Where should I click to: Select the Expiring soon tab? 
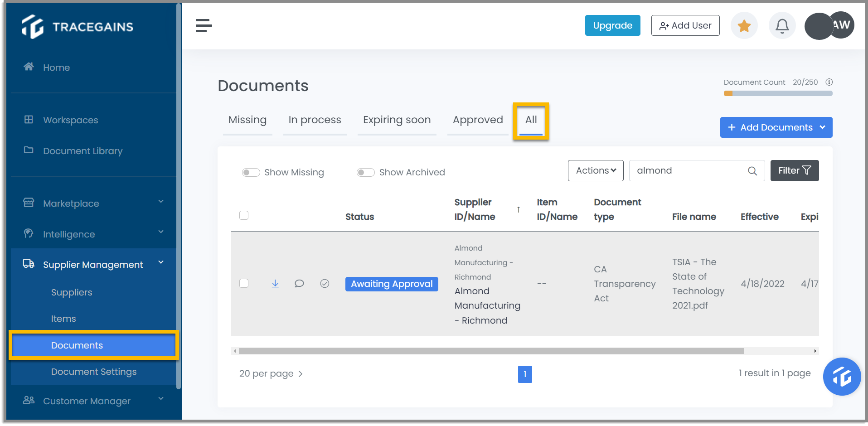click(397, 120)
